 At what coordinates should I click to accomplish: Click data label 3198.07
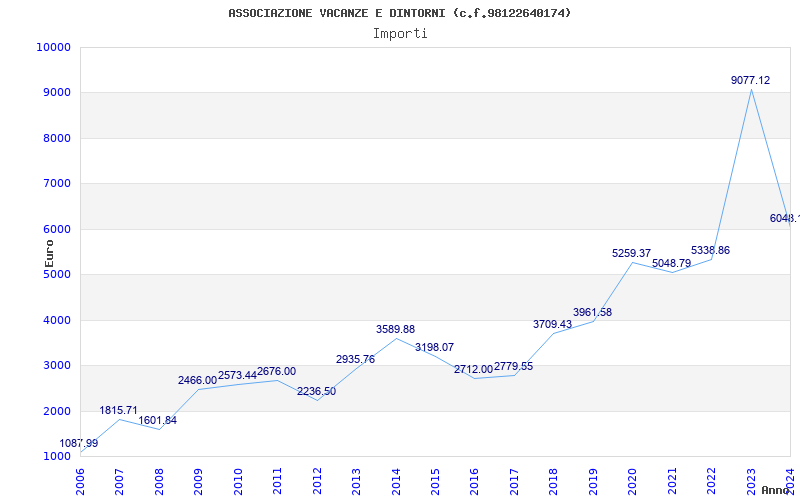[434, 347]
